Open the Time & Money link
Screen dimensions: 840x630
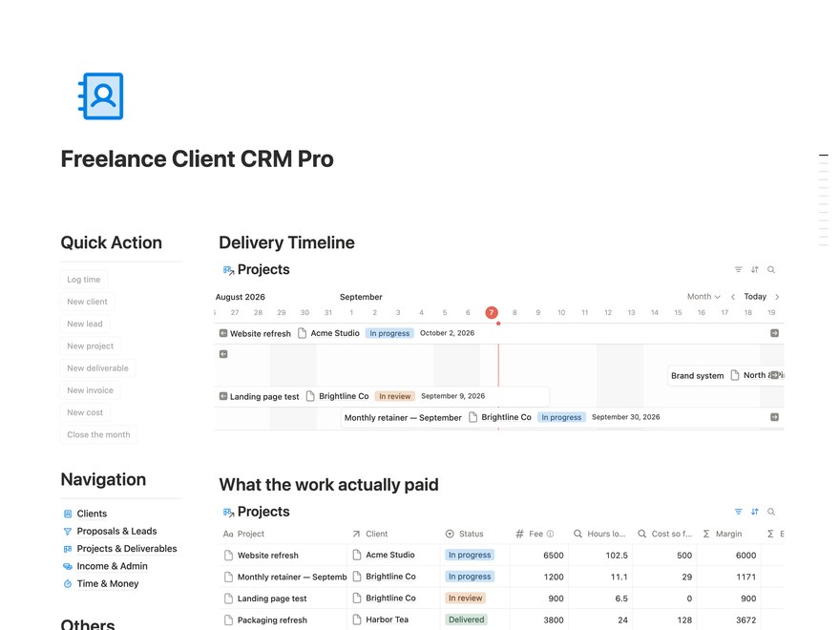point(108,584)
